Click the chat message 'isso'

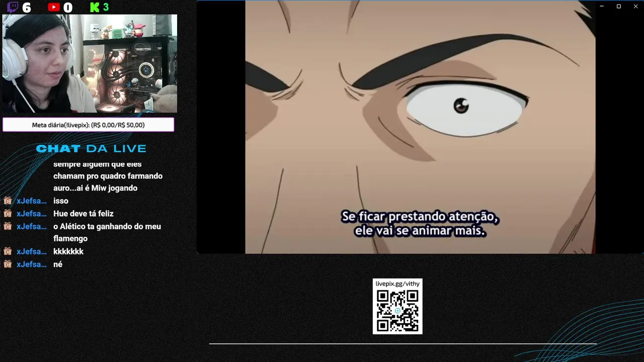coord(61,201)
